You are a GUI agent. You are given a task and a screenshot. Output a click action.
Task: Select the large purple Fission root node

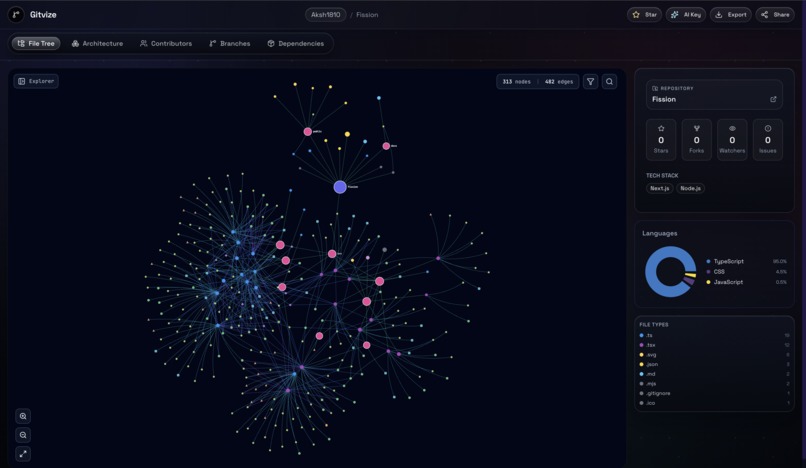coord(340,187)
